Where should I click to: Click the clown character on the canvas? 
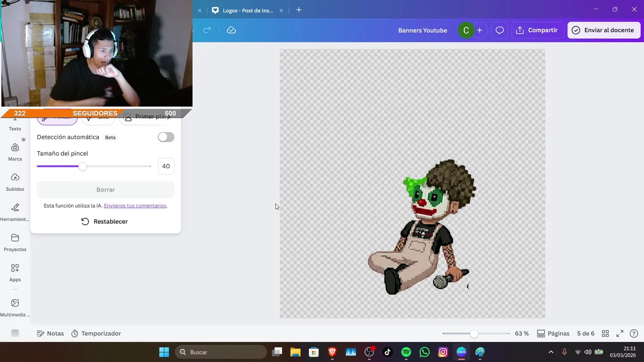[422, 227]
